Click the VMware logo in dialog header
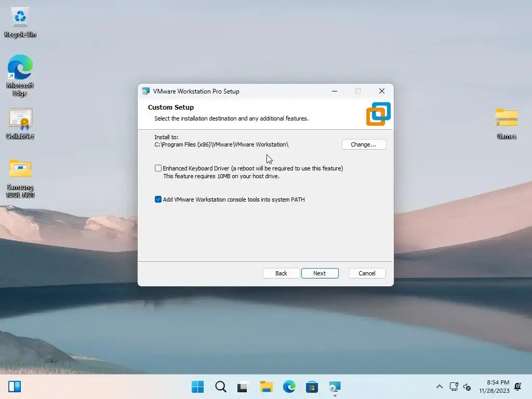The width and height of the screenshot is (532, 399). pos(378,114)
